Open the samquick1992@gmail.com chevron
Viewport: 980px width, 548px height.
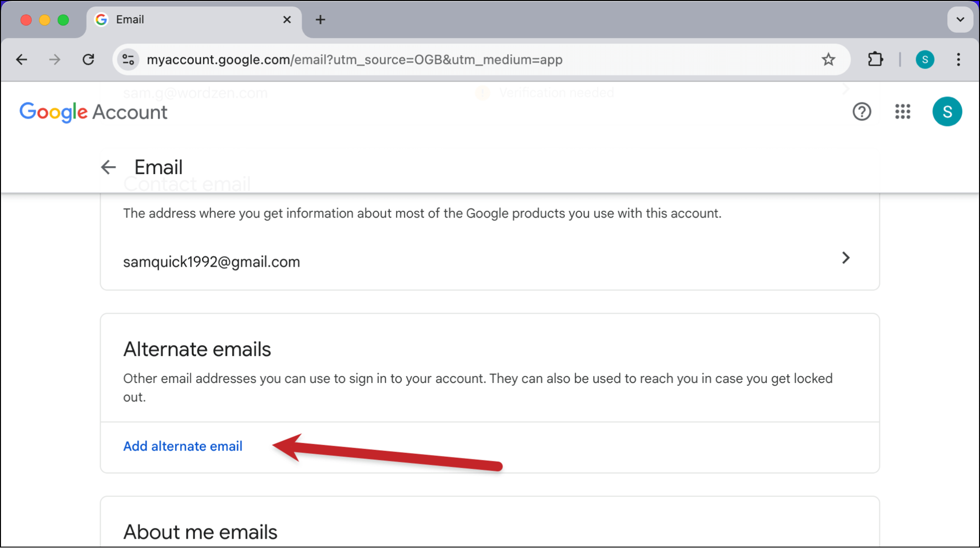pos(846,258)
